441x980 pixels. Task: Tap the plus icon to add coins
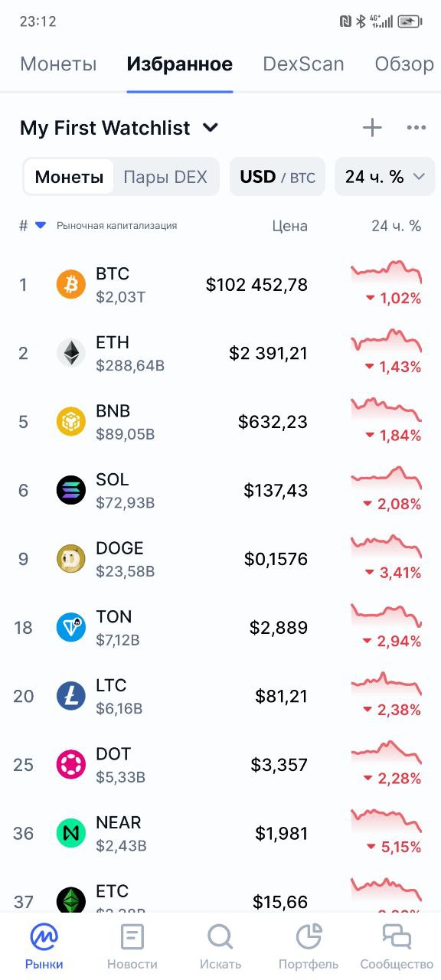[372, 128]
